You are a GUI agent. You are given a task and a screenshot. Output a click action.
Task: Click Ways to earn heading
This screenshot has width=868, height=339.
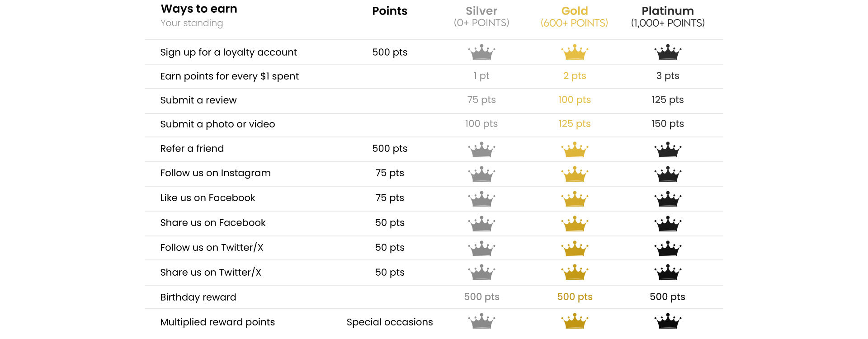pos(199,9)
